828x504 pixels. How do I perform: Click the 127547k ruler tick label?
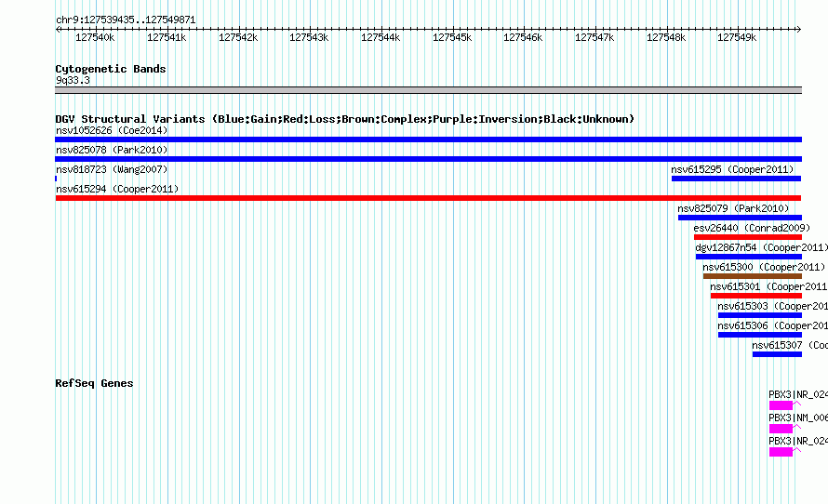point(594,37)
